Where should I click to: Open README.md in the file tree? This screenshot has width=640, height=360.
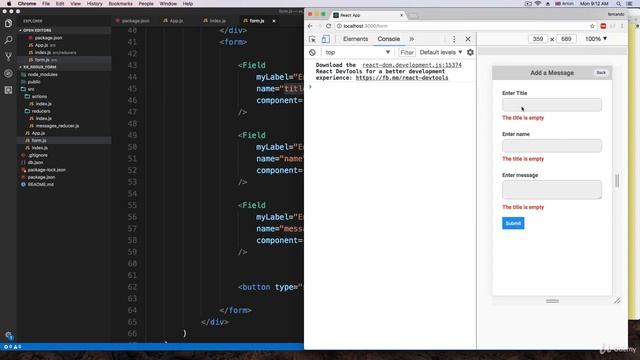coord(40,185)
